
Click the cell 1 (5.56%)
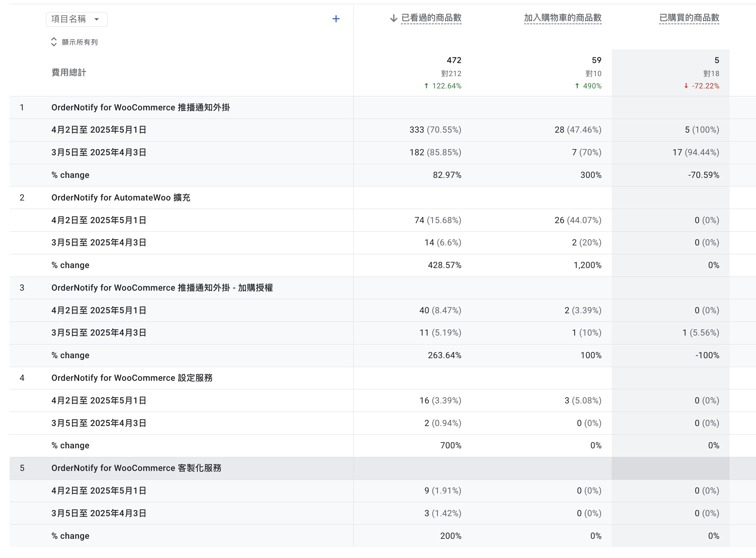(x=701, y=333)
